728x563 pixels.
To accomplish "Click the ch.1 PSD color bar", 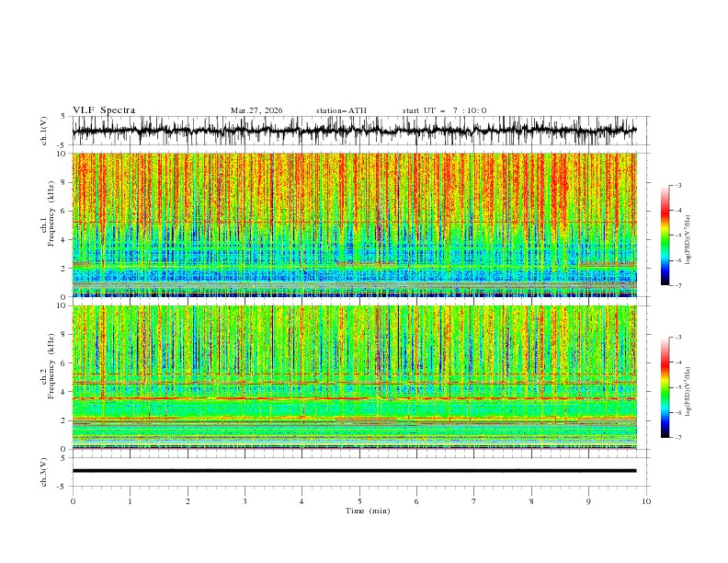I will (x=665, y=235).
